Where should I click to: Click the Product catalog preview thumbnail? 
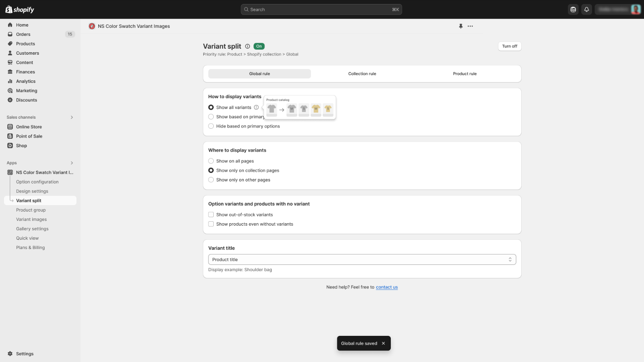300,108
